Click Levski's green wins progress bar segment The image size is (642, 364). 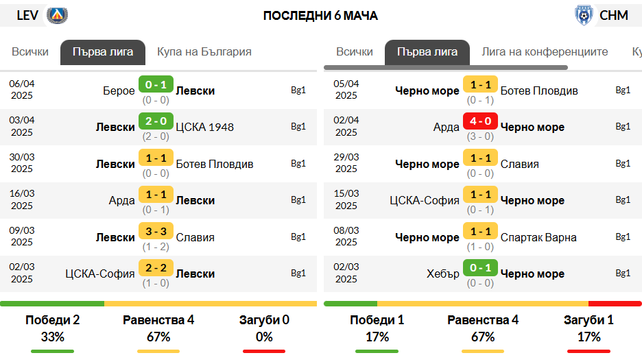pos(52,304)
